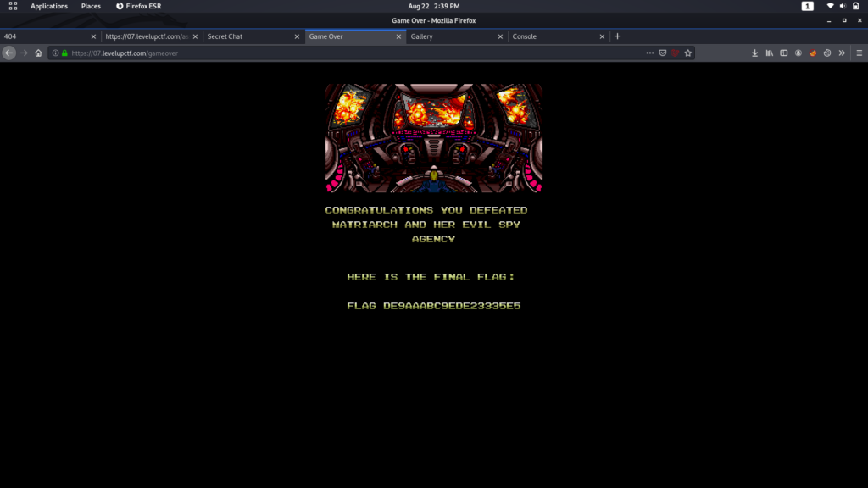Close the 07.levelupctf.com tab
This screenshot has width=868, height=488.
coord(195,36)
